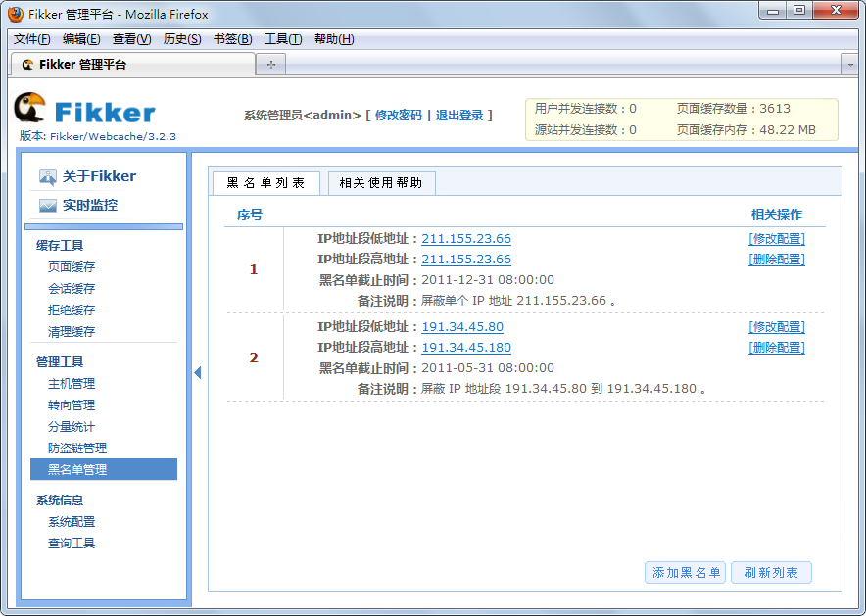The width and height of the screenshot is (866, 616).
Task: Click the 191.34.45.80 address link
Action: point(462,327)
